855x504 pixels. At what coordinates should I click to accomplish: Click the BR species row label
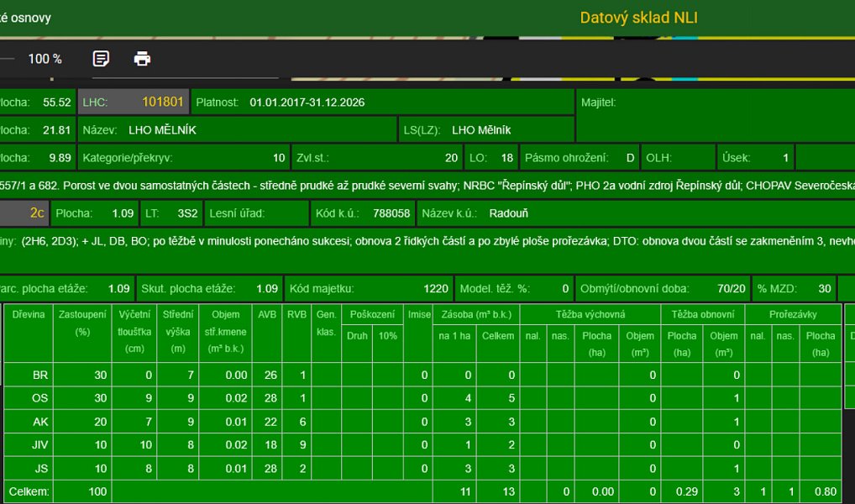(x=40, y=375)
